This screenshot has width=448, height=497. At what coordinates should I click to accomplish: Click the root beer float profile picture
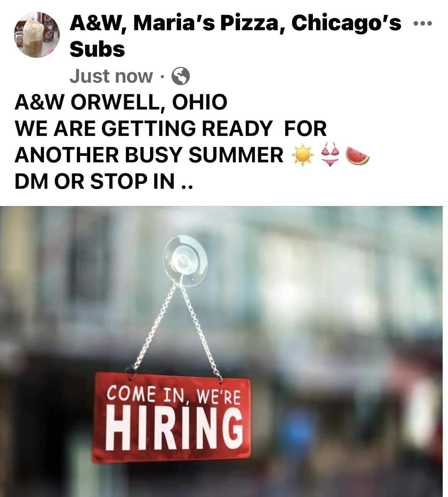37,35
